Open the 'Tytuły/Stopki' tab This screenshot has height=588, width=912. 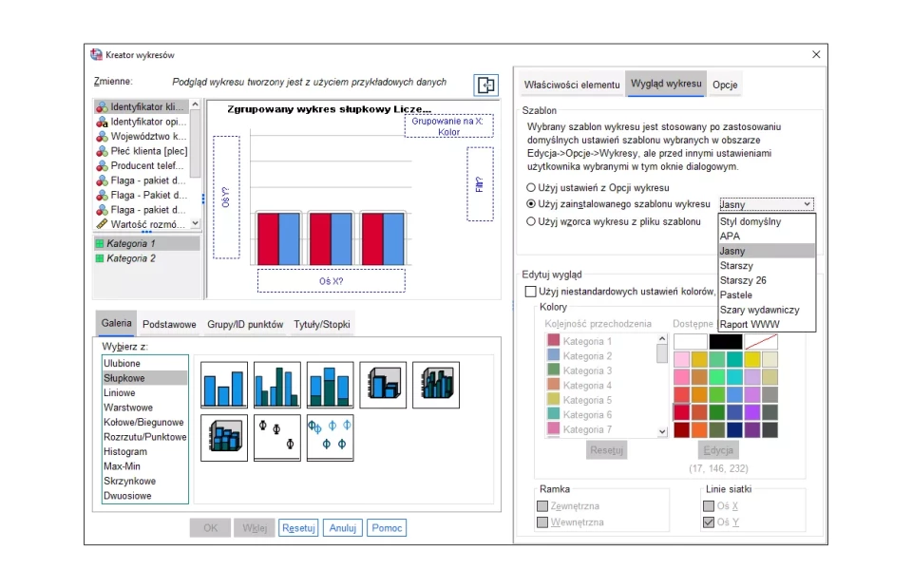pos(322,325)
